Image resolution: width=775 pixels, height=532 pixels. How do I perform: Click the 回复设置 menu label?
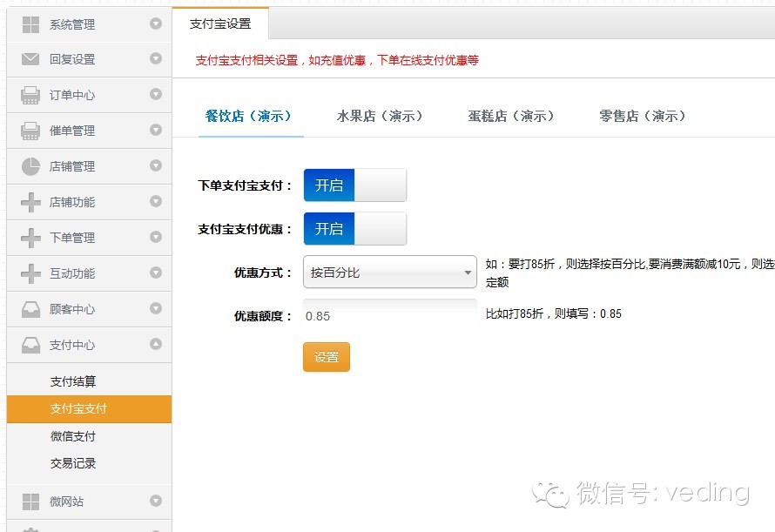(x=72, y=59)
